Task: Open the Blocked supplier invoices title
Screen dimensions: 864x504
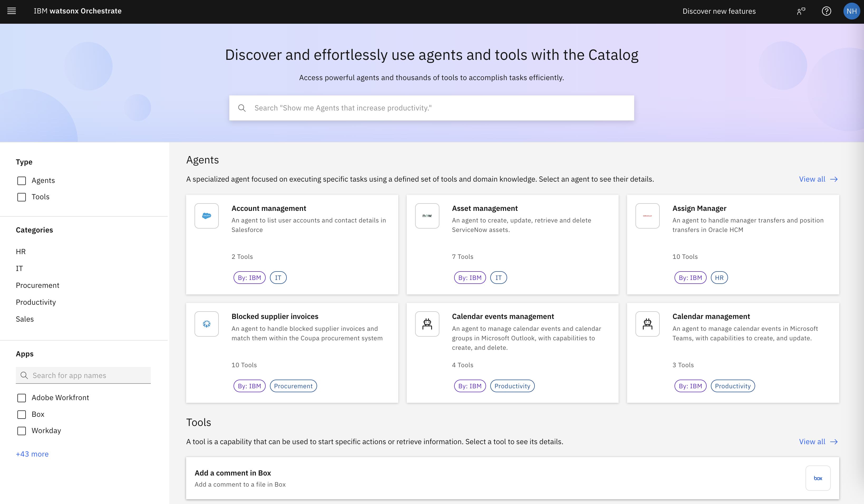Action: click(275, 317)
